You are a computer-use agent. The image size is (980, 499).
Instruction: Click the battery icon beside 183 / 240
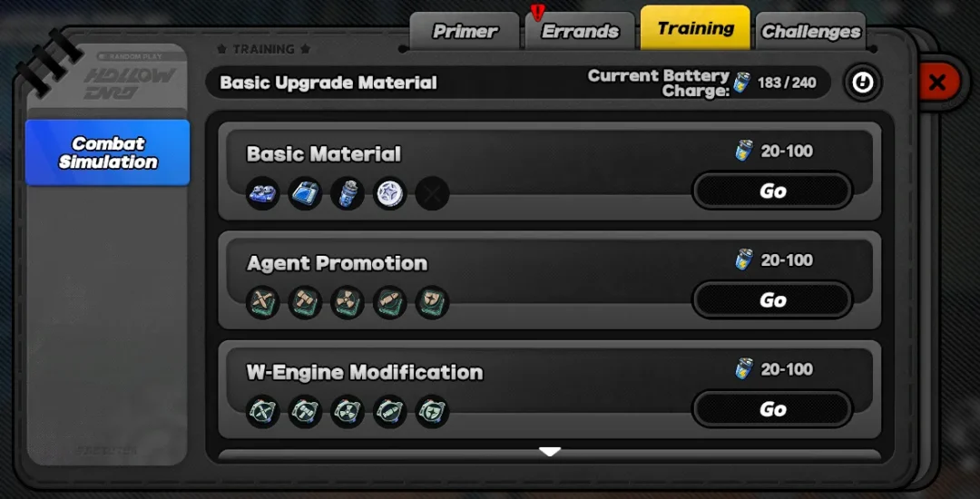(x=742, y=83)
